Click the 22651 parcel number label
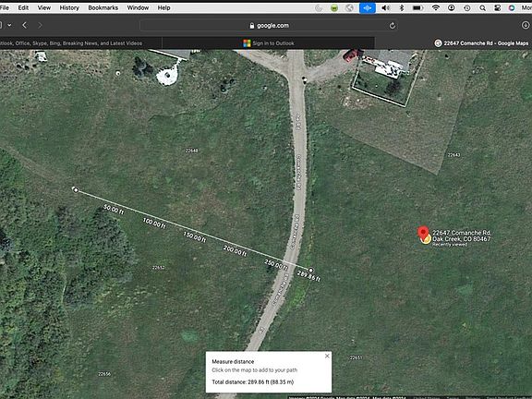 356,357
